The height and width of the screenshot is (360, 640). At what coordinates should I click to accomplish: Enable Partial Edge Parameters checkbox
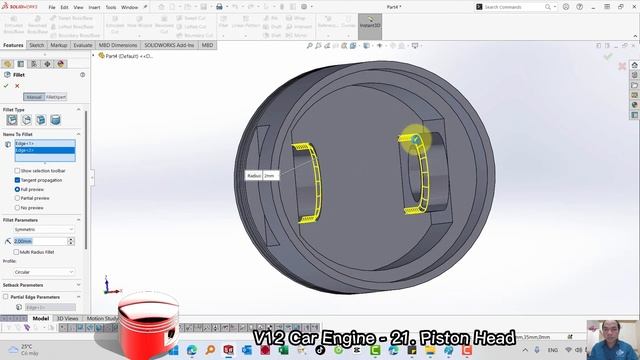6,297
